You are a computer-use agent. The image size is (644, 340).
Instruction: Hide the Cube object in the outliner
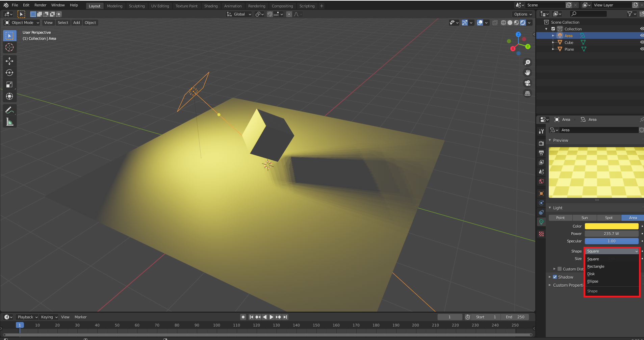click(x=642, y=43)
